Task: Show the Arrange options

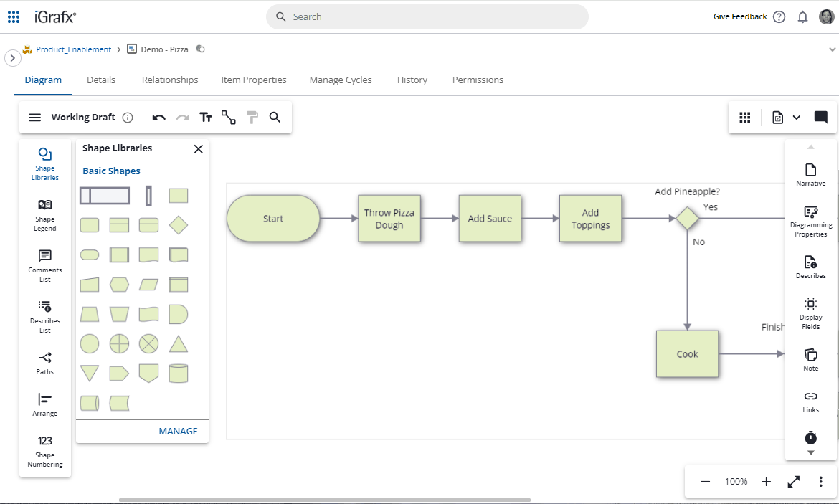Action: point(45,404)
